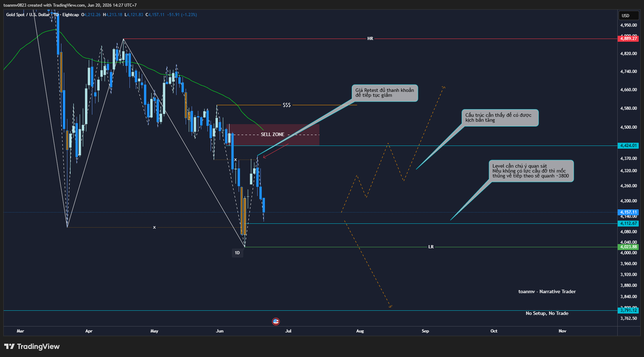This screenshot has width=644, height=357.
Task: Select the HR label on red line
Action: tap(370, 39)
